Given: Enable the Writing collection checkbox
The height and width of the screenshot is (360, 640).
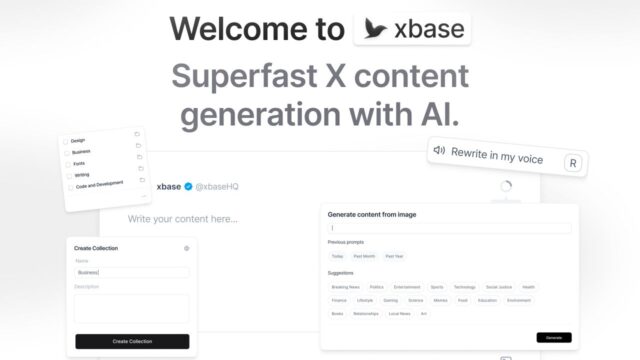Looking at the screenshot, I should point(69,176).
